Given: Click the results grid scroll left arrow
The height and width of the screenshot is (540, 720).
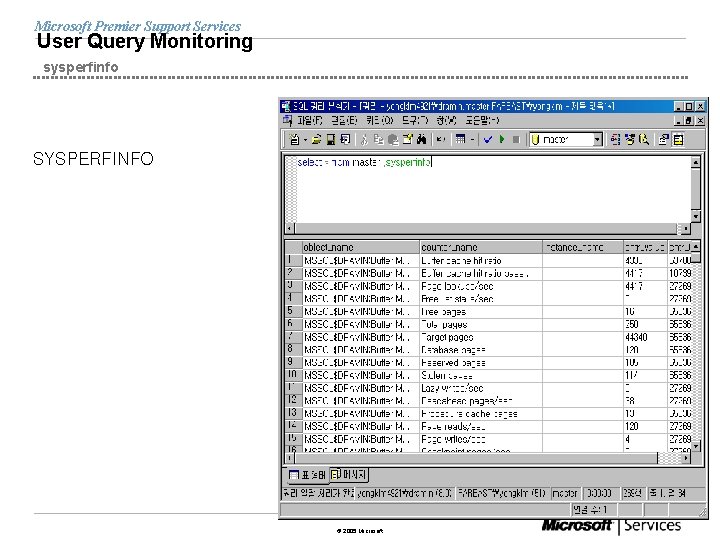Looking at the screenshot, I should pyautogui.click(x=290, y=458).
